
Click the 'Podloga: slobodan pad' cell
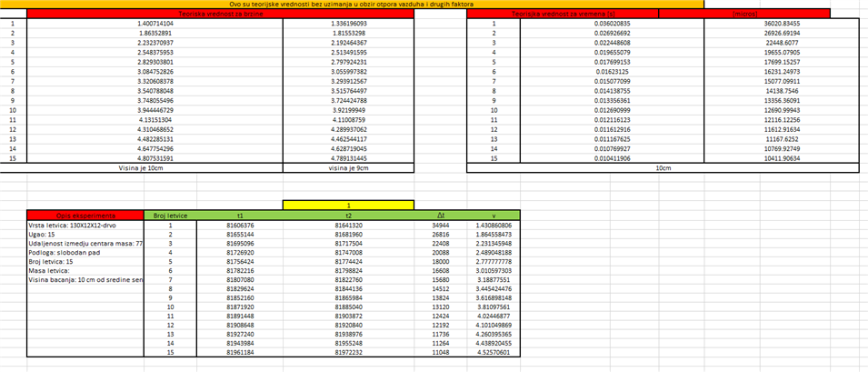click(85, 253)
